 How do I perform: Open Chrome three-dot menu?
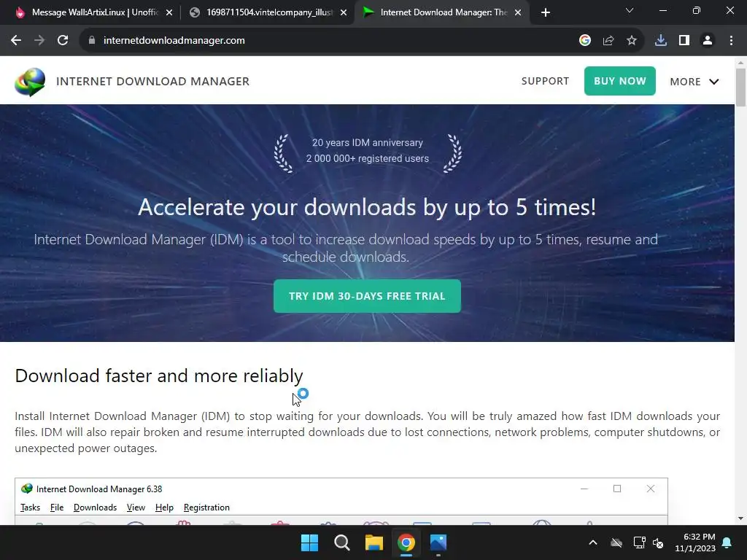[731, 41]
